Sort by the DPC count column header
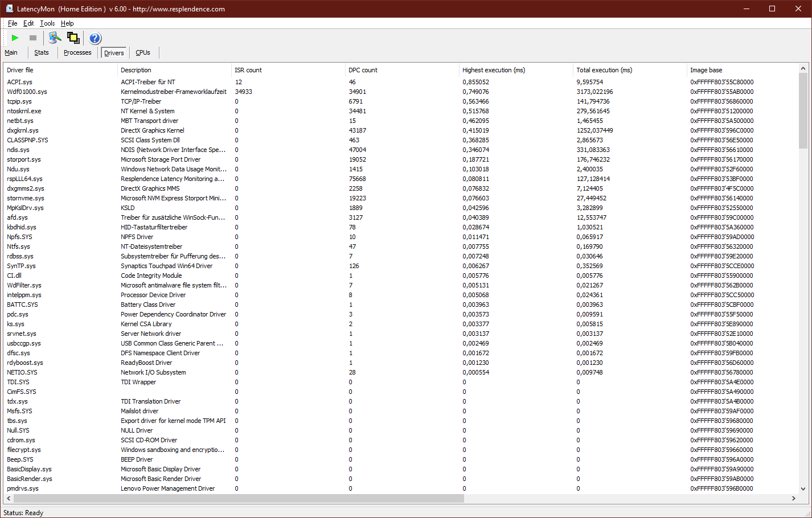Screen dimensions: 812x518 (x=402, y=70)
